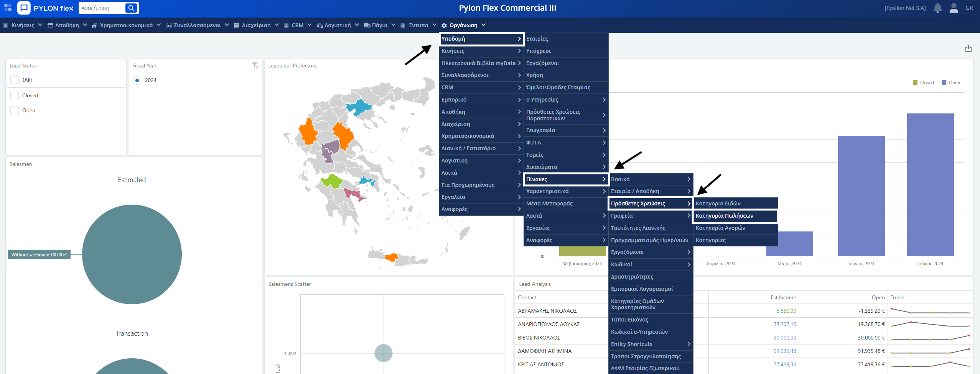Select Κατηγορία Αγορών menu entry
The height and width of the screenshot is (374, 980).
click(736, 228)
